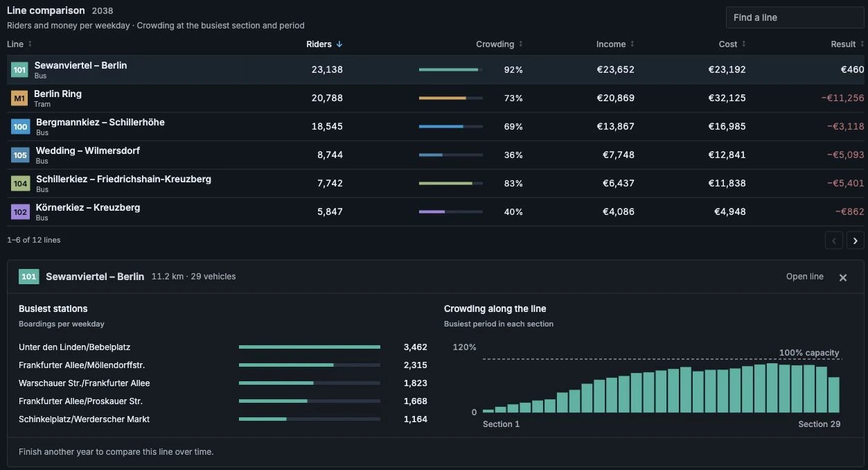
Task: Select the Schillerkiez – Friedrichshain-Kreuzberg line name
Action: point(123,179)
